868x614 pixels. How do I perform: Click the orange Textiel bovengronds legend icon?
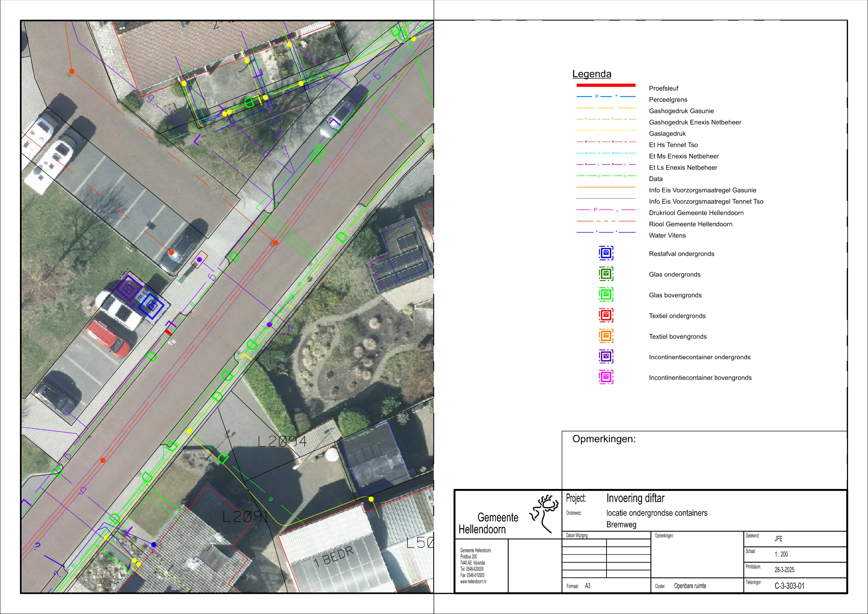point(606,336)
